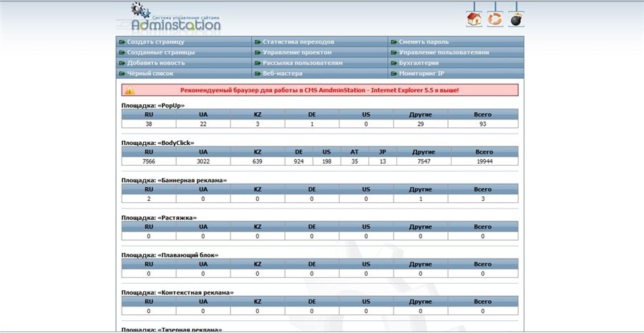The width and height of the screenshot is (644, 333).
Task: Click BodyClick AT value 35
Action: click(x=354, y=161)
